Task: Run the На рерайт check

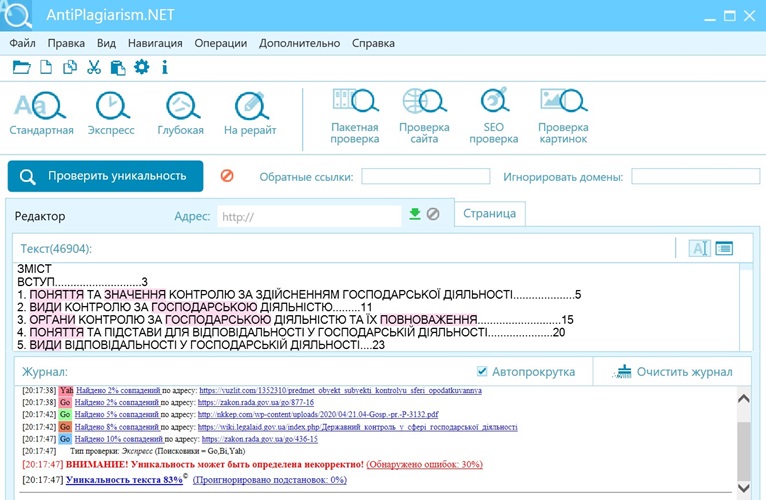Action: coord(250,113)
